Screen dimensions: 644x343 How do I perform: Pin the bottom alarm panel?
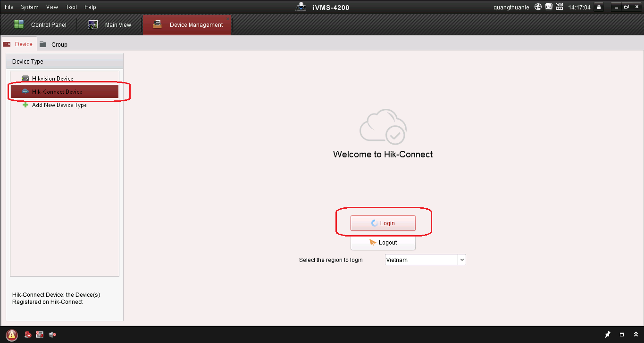click(608, 335)
